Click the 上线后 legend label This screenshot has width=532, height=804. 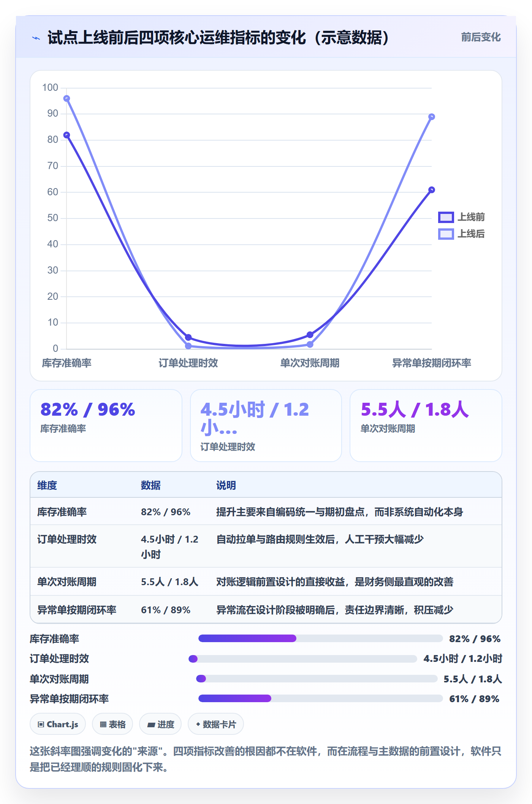(471, 234)
